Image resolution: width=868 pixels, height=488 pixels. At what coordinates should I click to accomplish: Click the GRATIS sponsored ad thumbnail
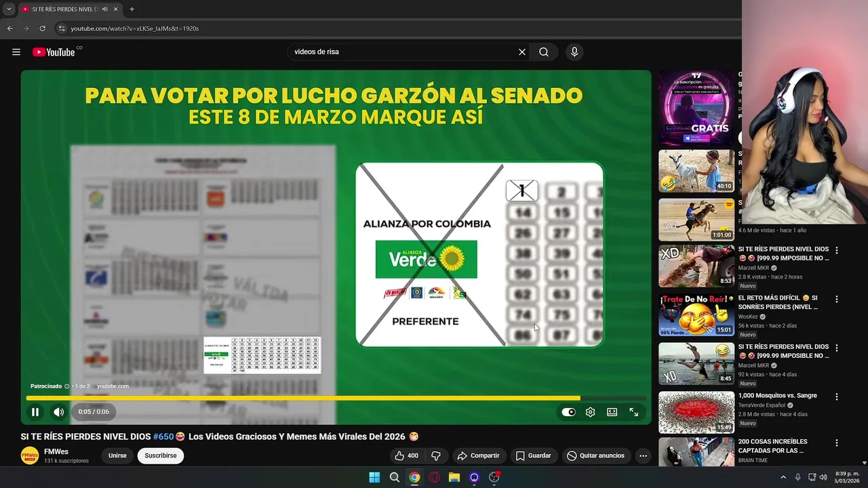pos(696,107)
